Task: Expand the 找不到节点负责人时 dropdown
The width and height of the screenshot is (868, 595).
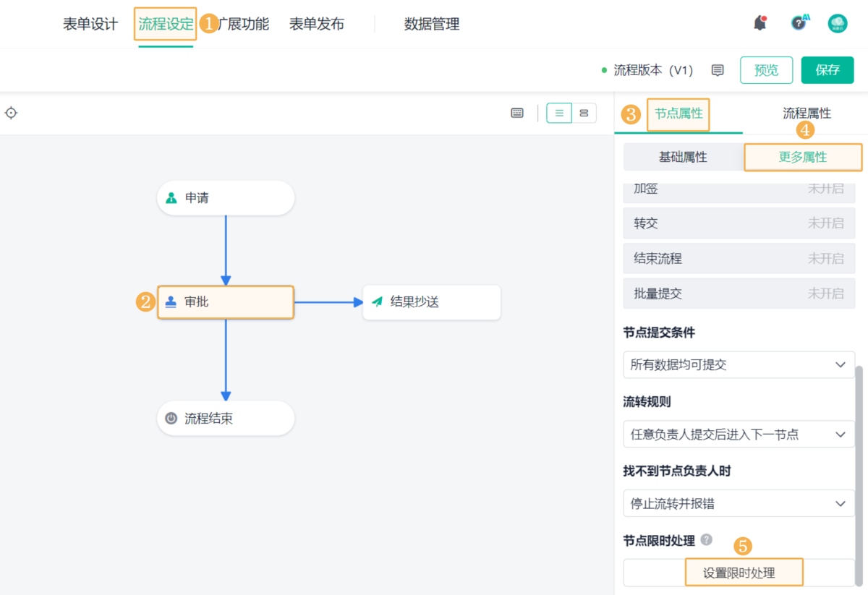Action: (739, 504)
